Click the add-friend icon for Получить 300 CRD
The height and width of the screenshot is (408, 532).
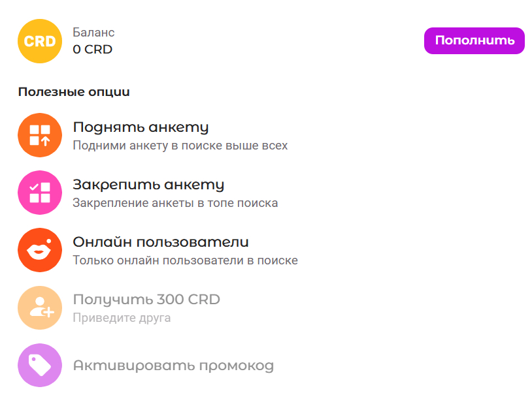(x=39, y=307)
